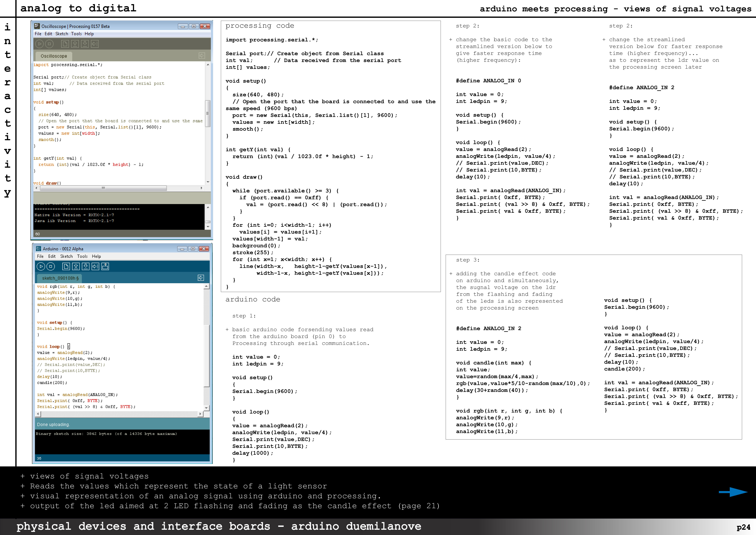The height and width of the screenshot is (535, 756).
Task: Click the Verify/Run button in Arduino toolbar
Action: point(41,267)
